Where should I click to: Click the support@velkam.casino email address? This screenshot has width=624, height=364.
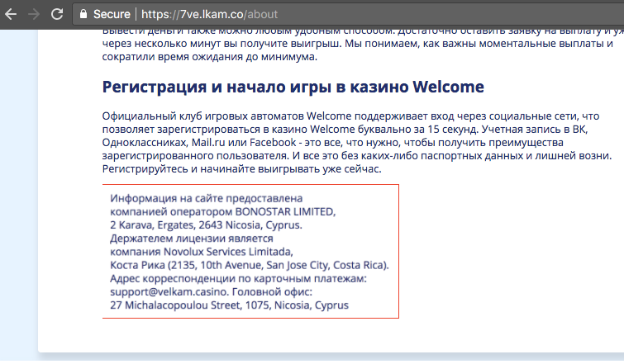pos(169,292)
